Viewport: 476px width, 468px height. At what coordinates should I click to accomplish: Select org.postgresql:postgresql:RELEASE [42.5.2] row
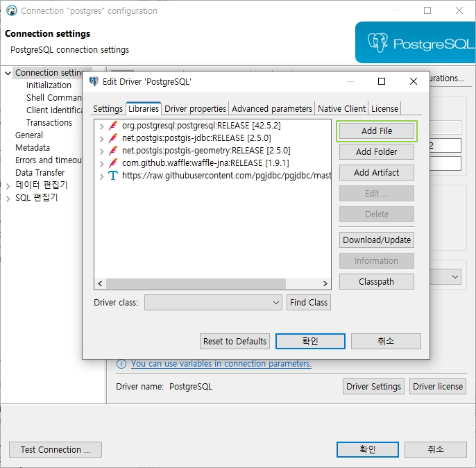(201, 126)
